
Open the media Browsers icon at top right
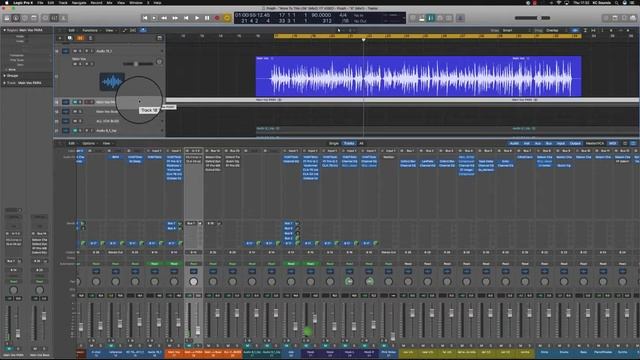(633, 18)
